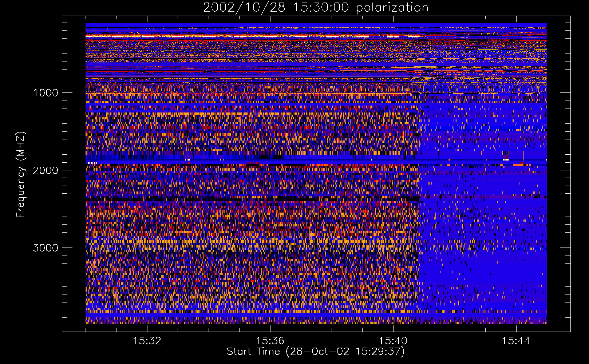Select the 'Frequency (MHZ)' y-axis label
Screen dimensions: 589x364
click(x=21, y=175)
